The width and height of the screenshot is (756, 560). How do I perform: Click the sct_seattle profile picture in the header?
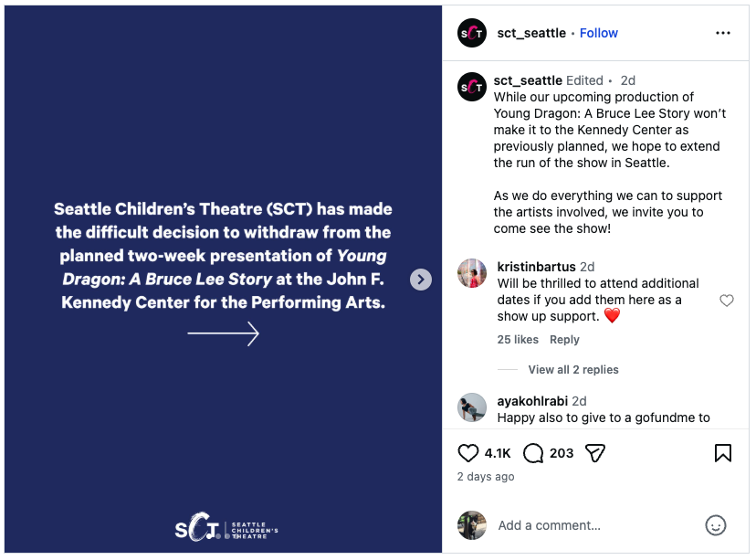click(472, 33)
